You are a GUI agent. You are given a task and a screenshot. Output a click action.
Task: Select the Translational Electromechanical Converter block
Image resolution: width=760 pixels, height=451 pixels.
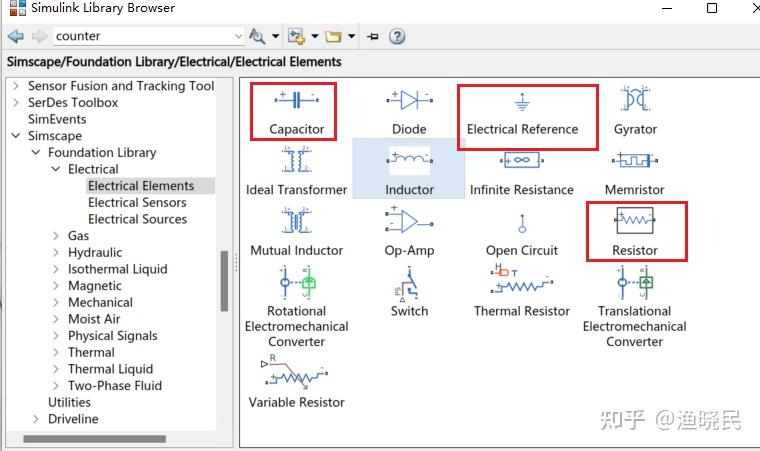click(x=634, y=306)
